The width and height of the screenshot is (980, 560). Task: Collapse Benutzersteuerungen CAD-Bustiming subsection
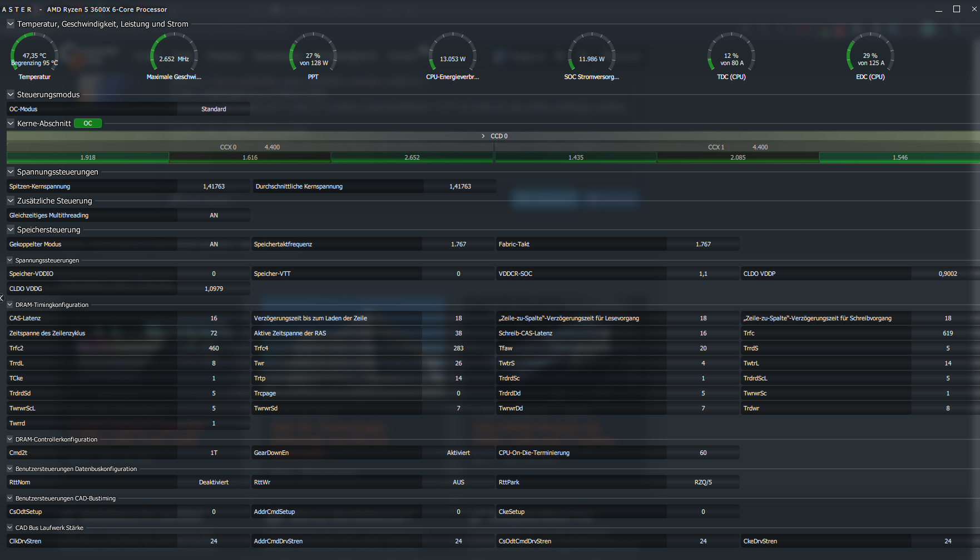coord(10,498)
